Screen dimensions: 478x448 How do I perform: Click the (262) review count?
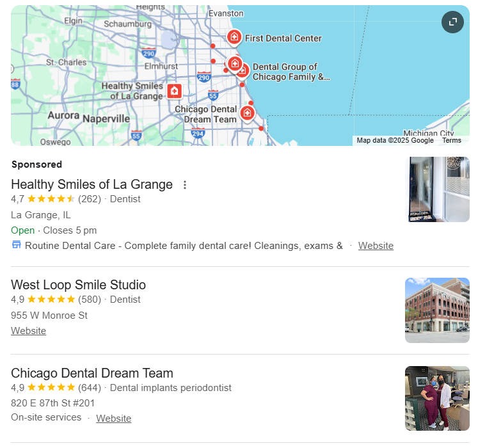(x=90, y=199)
